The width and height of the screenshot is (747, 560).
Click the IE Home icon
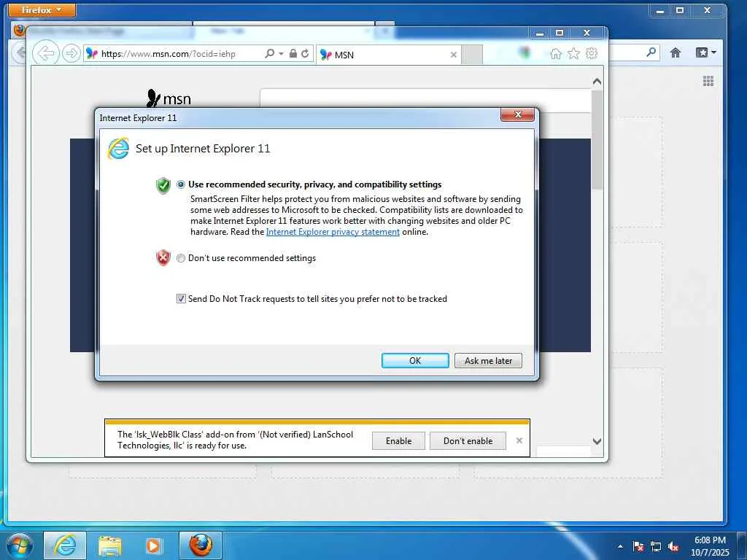pos(555,54)
